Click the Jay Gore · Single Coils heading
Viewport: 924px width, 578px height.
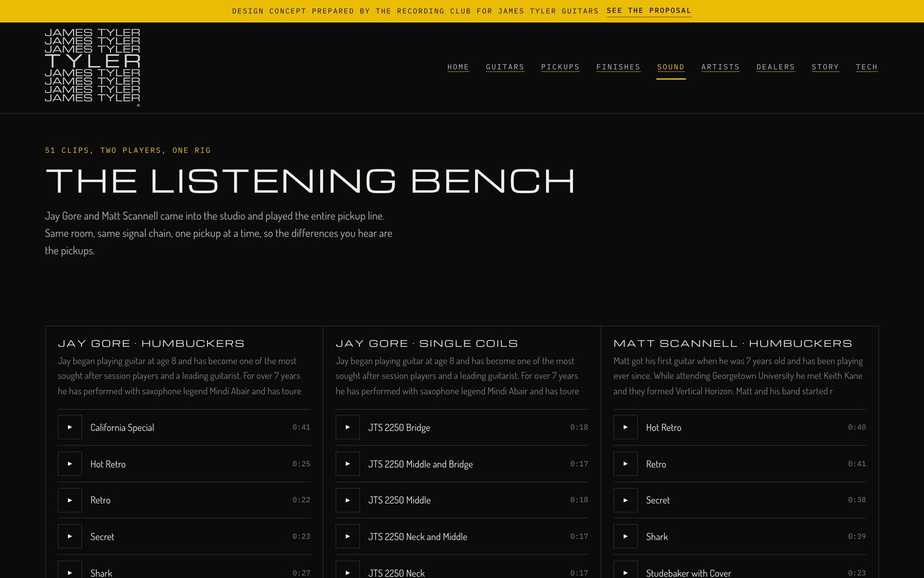click(427, 344)
